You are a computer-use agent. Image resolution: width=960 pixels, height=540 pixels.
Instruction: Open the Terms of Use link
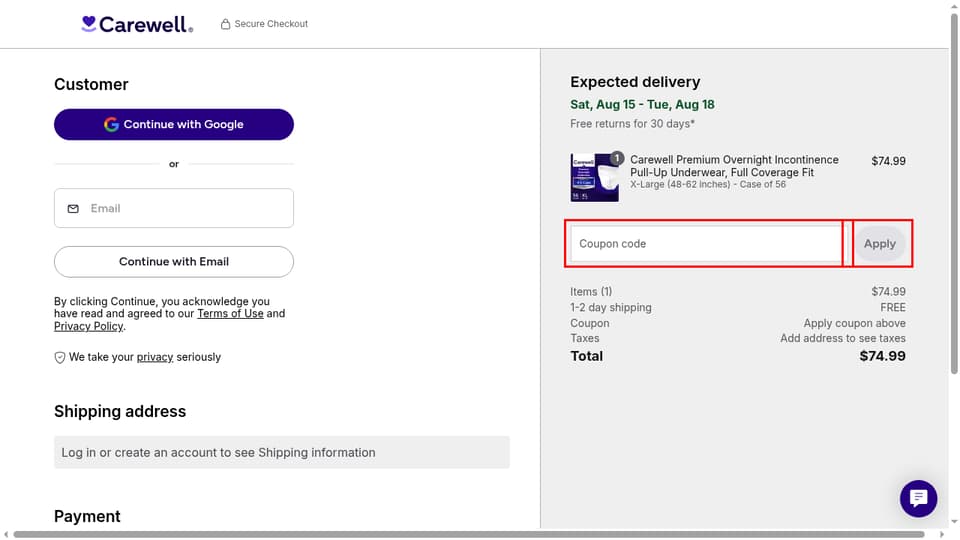pyautogui.click(x=230, y=313)
